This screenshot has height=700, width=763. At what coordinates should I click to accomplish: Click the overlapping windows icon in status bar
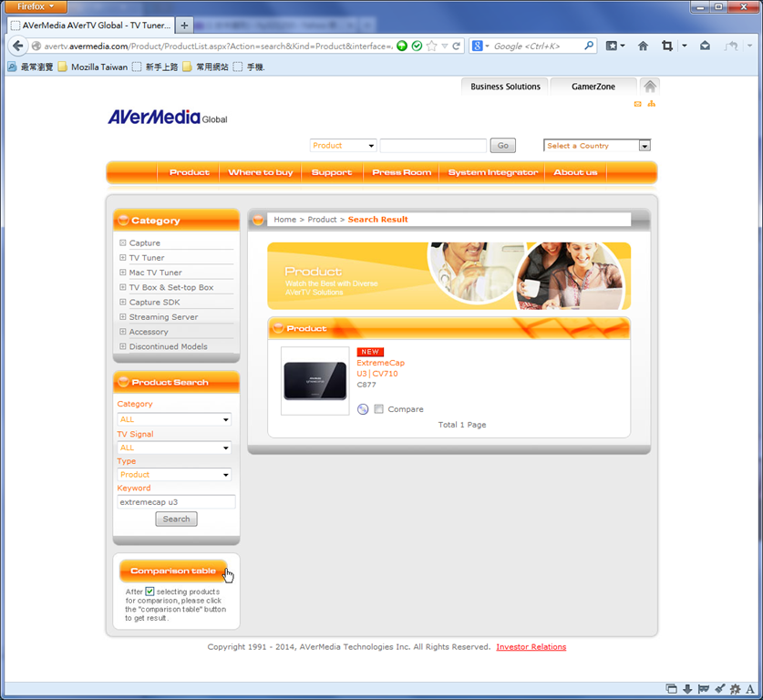pos(672,688)
